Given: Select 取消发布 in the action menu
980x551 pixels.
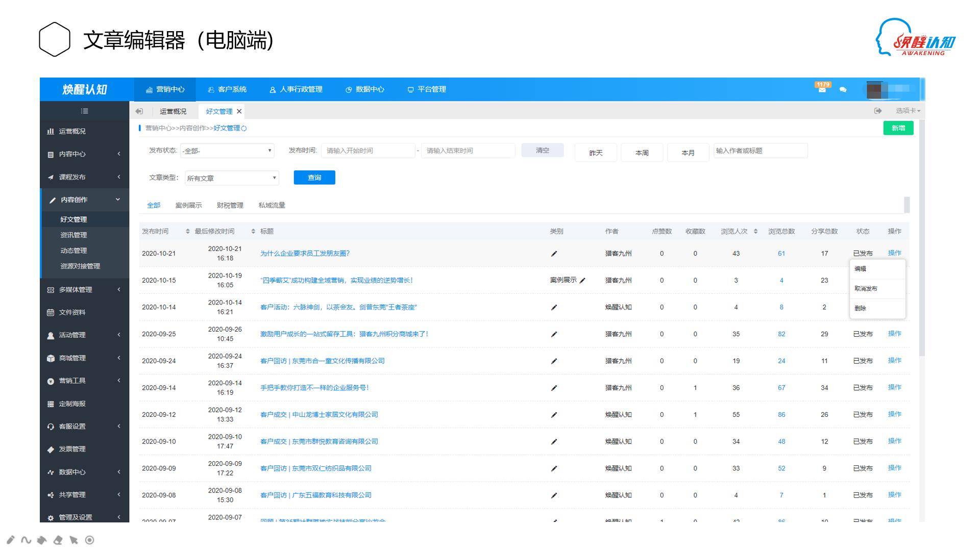Looking at the screenshot, I should click(866, 289).
